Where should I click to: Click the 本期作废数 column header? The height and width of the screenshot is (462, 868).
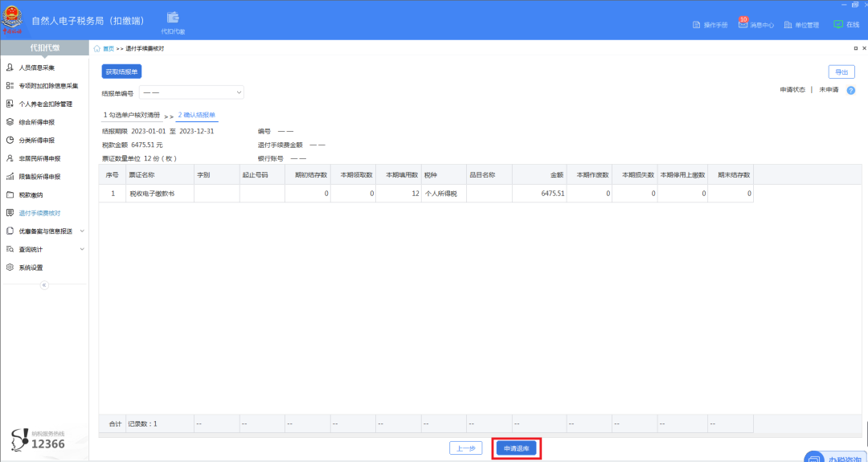(590, 174)
